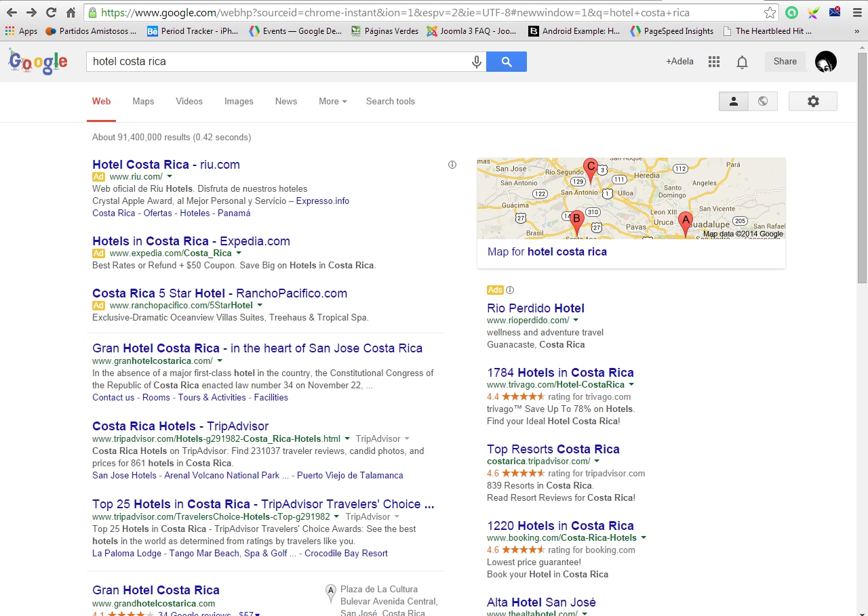Switch to the Images search tab

pos(239,101)
